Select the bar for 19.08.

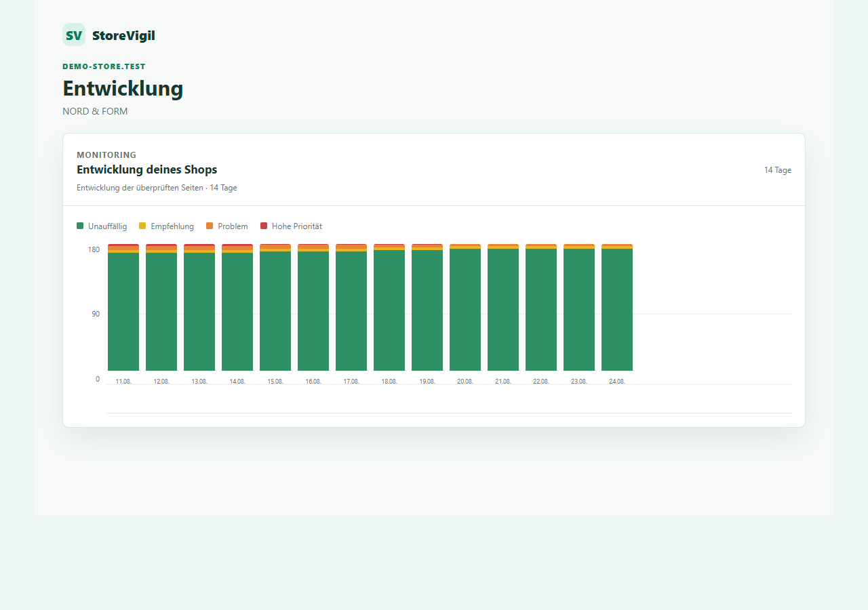[427, 307]
